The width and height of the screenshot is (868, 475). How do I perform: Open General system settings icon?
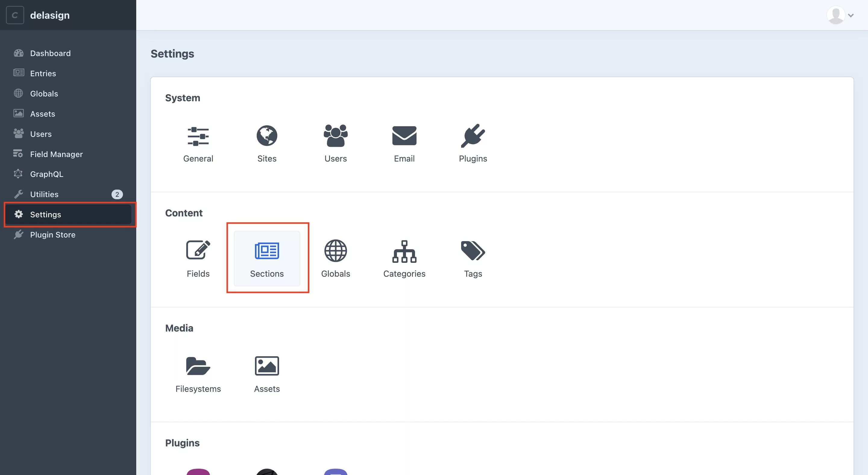point(198,136)
